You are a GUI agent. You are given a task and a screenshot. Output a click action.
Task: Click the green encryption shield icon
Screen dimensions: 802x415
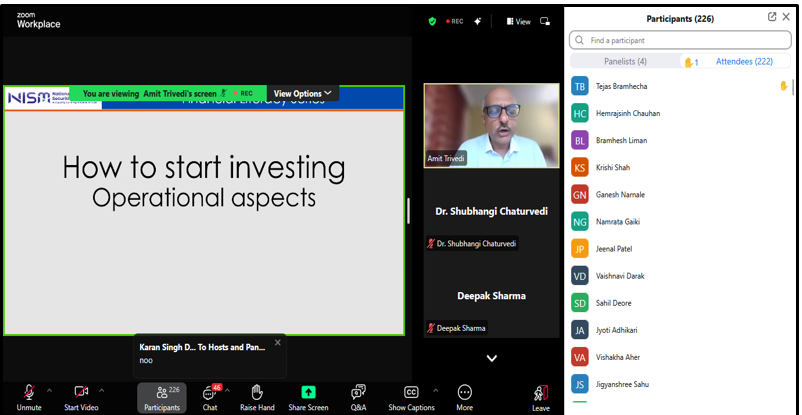432,20
